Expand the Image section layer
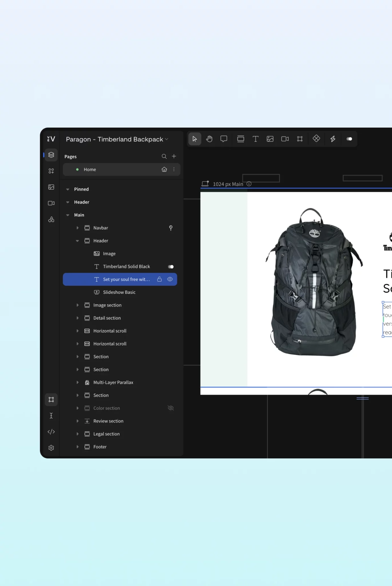392x586 pixels. 78,305
